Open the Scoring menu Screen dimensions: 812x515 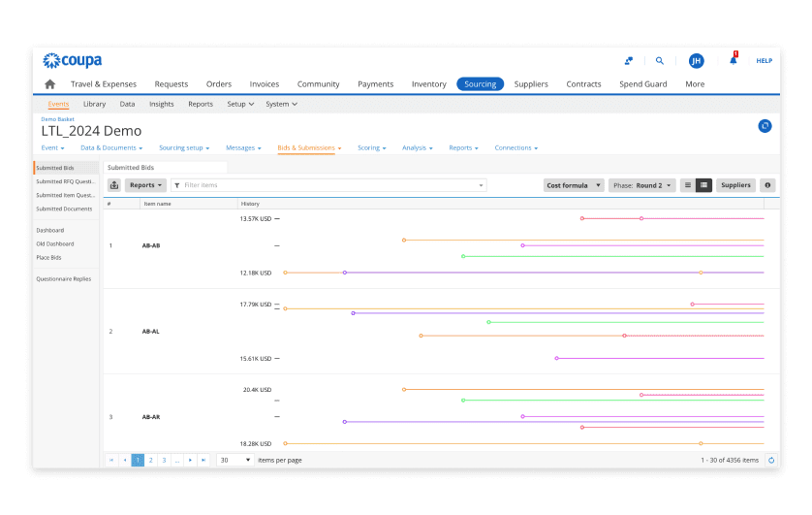pyautogui.click(x=372, y=147)
